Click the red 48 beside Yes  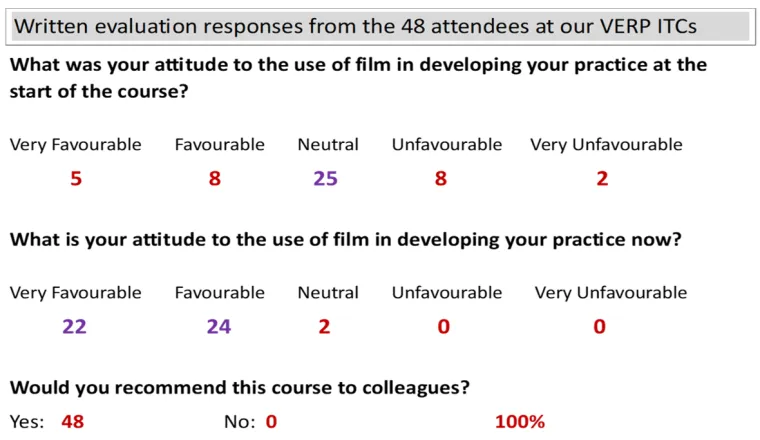tap(73, 422)
